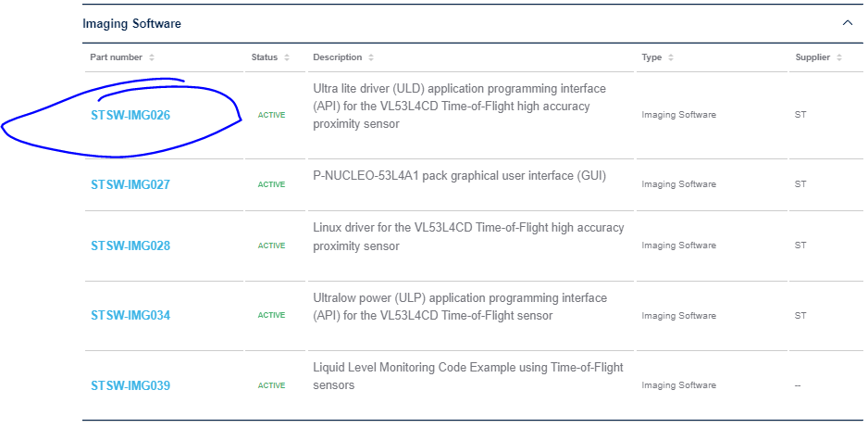Click the Type column header text
Viewport: 868px width, 428px height.
pos(651,57)
